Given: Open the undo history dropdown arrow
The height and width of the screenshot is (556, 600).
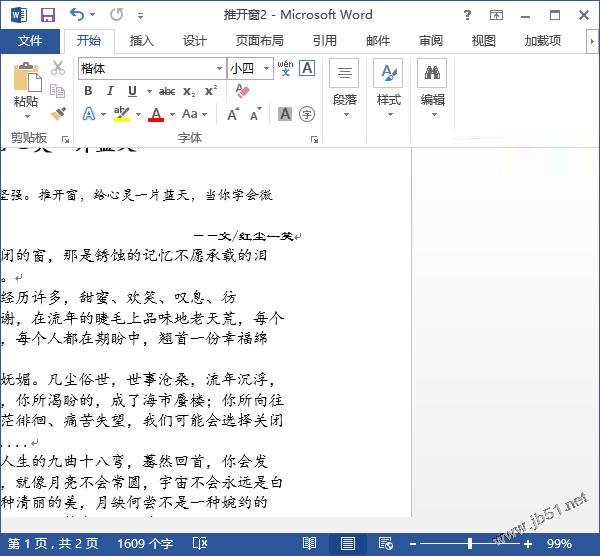Looking at the screenshot, I should (x=93, y=15).
